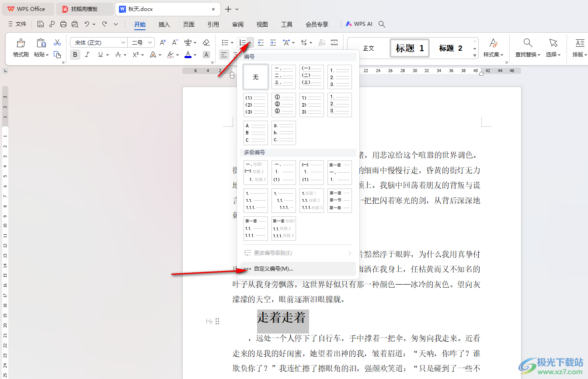Switch to the 插入 tab
This screenshot has height=379, width=588.
pos(164,24)
